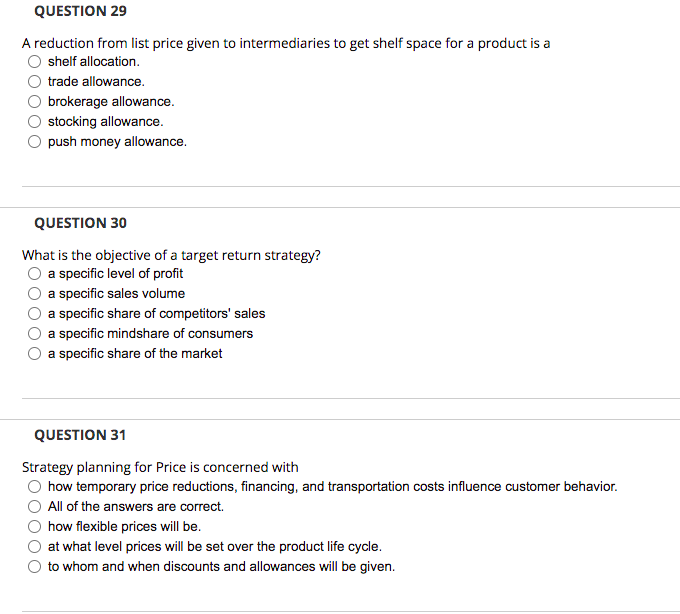Pick the "brokerage allowance." radio button

click(35, 102)
